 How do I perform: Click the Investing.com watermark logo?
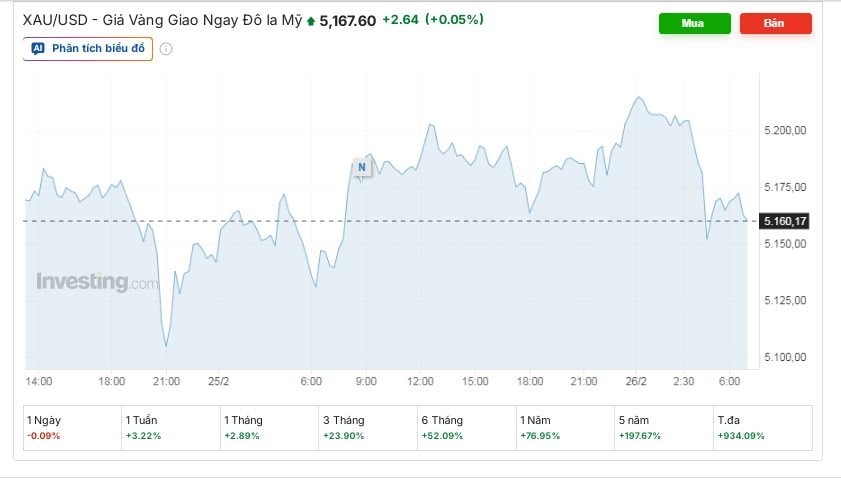97,282
